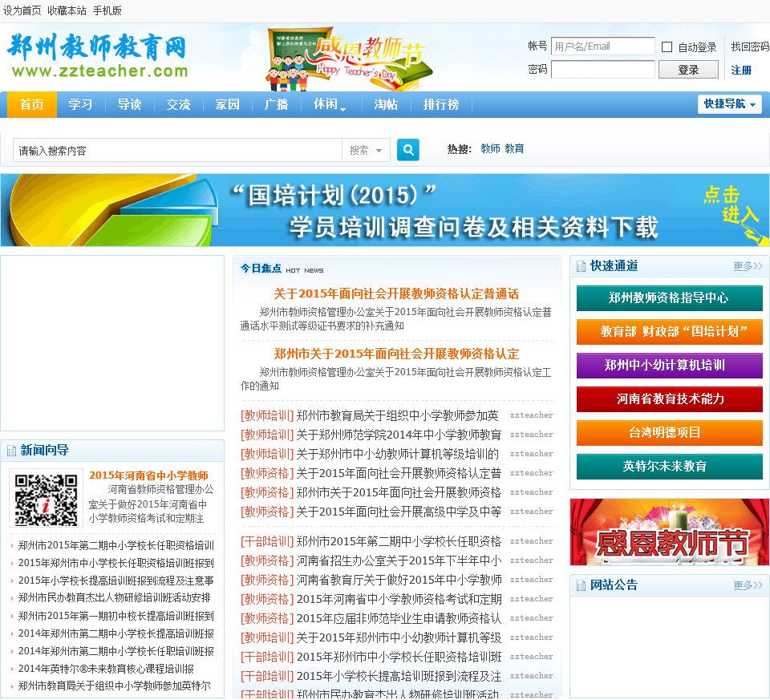Image resolution: width=770 pixels, height=700 pixels.
Task: Open 2015年河南省中小学教师 news title
Action: click(x=148, y=475)
